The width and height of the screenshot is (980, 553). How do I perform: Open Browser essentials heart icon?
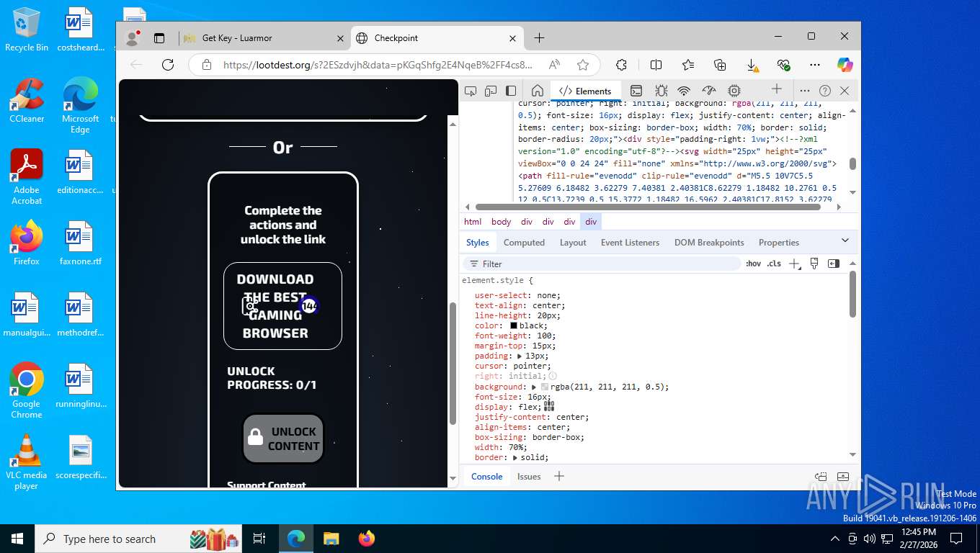[783, 65]
